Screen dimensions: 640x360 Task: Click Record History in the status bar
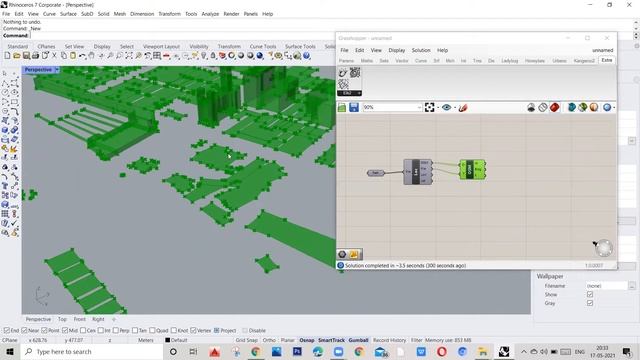tap(389, 340)
